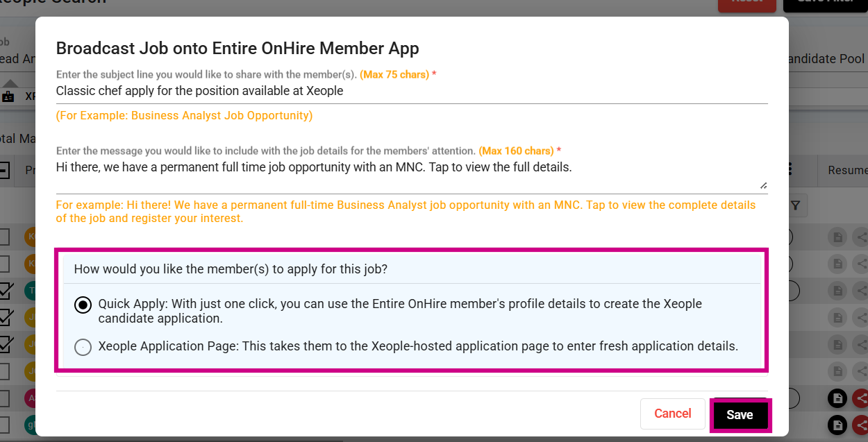The width and height of the screenshot is (868, 442).
Task: Click the grey resume icon in the first table row
Action: 838,237
